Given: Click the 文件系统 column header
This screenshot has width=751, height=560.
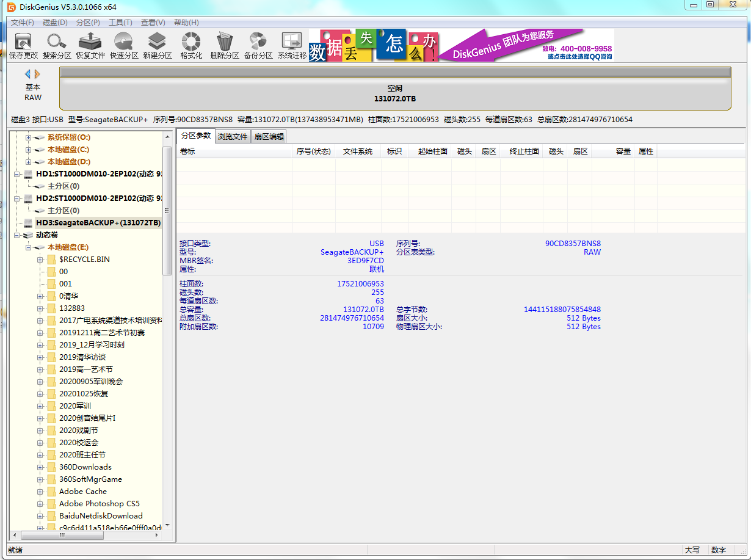Looking at the screenshot, I should pyautogui.click(x=358, y=151).
